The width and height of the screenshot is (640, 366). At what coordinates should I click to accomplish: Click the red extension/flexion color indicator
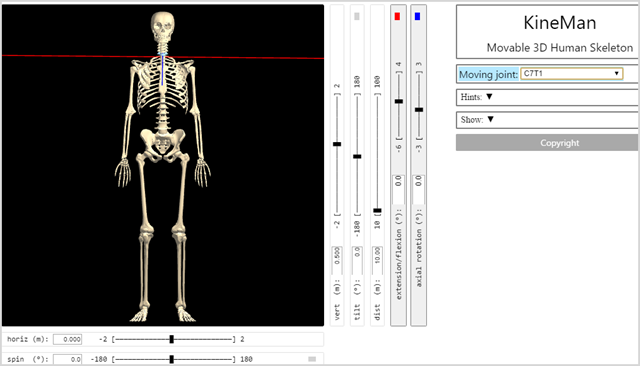click(x=397, y=17)
